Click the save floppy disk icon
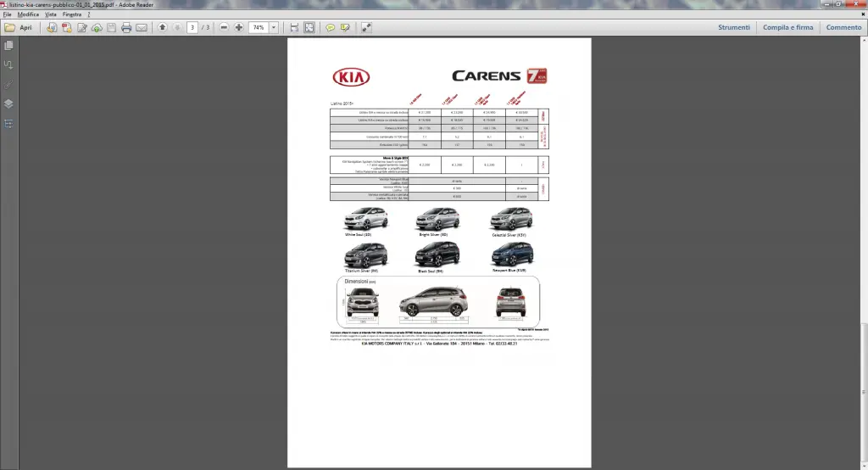This screenshot has height=470, width=868. click(111, 27)
